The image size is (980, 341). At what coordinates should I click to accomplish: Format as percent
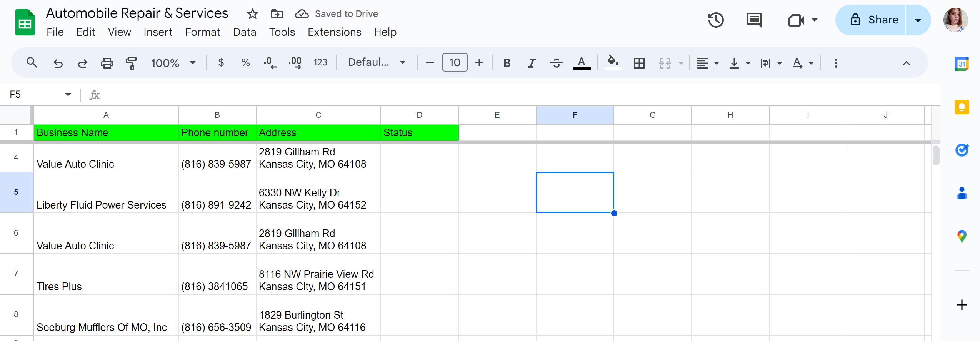pyautogui.click(x=245, y=62)
